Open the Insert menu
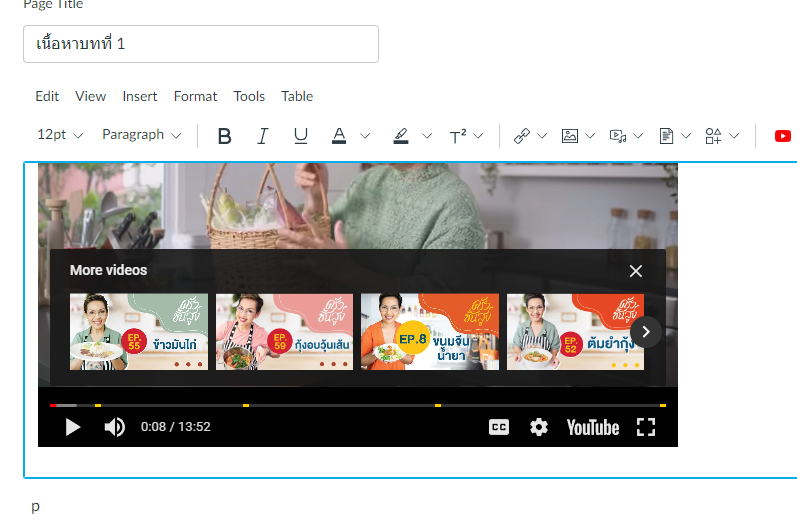Image resolution: width=797 pixels, height=525 pixels. pyautogui.click(x=140, y=96)
